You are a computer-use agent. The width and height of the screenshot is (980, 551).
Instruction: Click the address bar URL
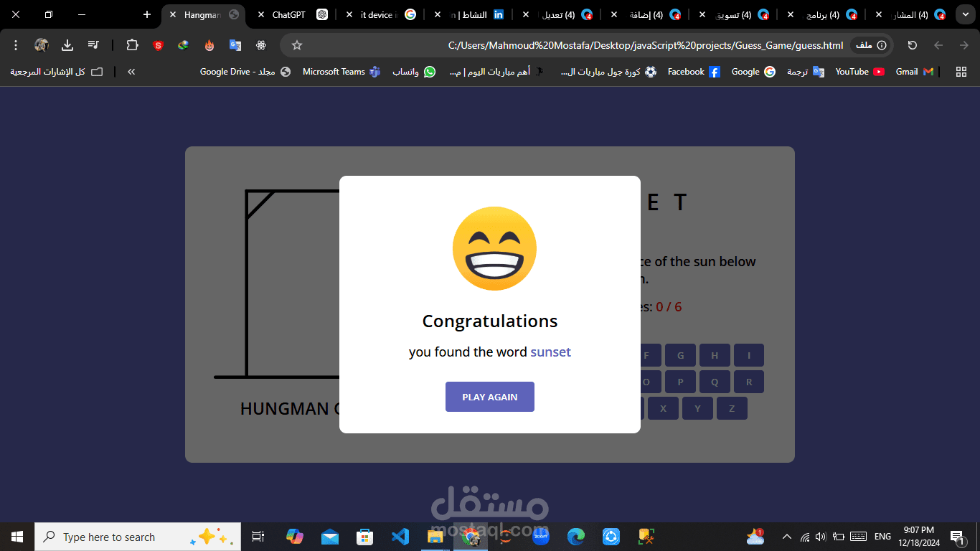646,45
